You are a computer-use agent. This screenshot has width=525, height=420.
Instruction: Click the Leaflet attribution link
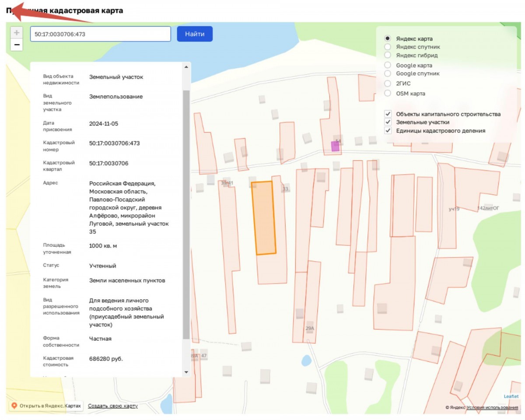[511, 396]
